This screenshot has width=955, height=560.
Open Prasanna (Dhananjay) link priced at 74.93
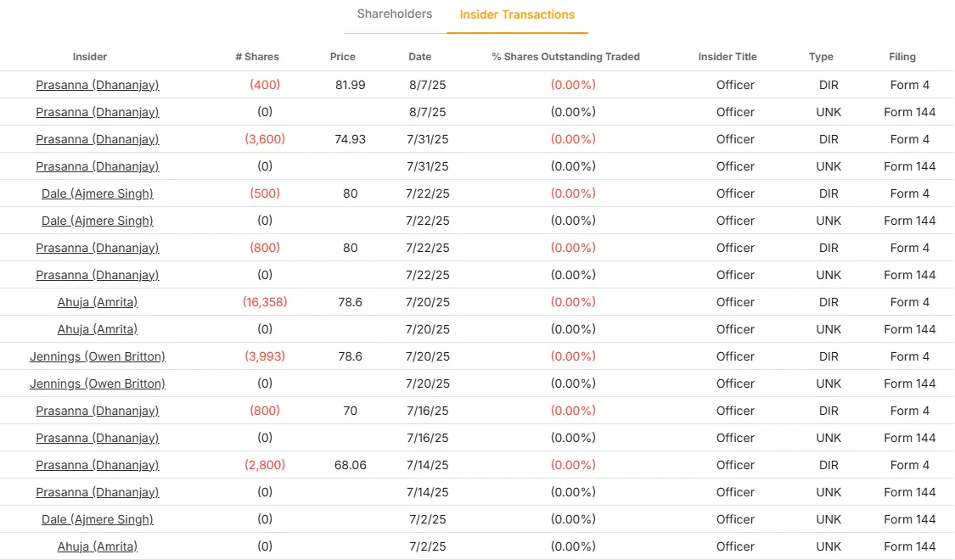98,139
